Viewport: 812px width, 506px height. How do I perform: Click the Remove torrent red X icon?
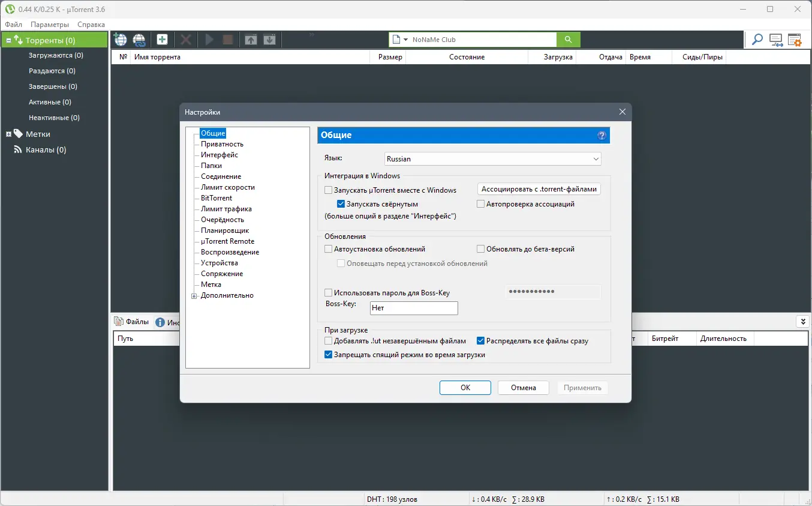pyautogui.click(x=186, y=40)
